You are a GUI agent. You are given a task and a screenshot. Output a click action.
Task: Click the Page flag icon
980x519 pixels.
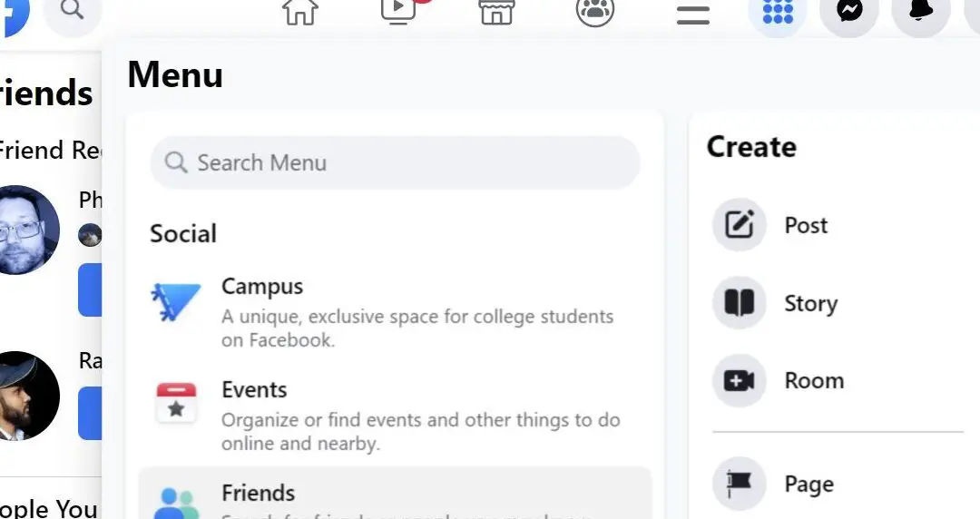click(740, 484)
